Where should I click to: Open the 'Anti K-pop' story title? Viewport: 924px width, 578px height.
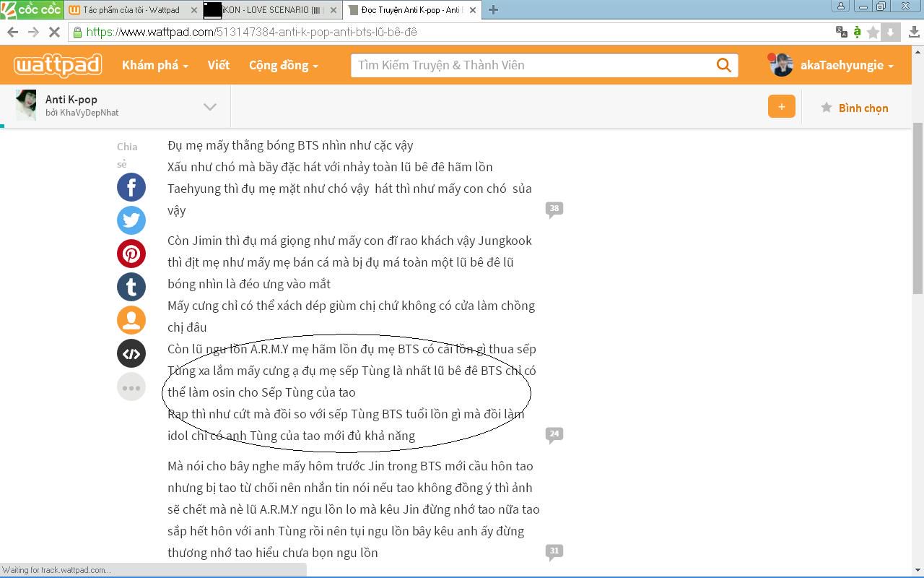click(x=71, y=99)
